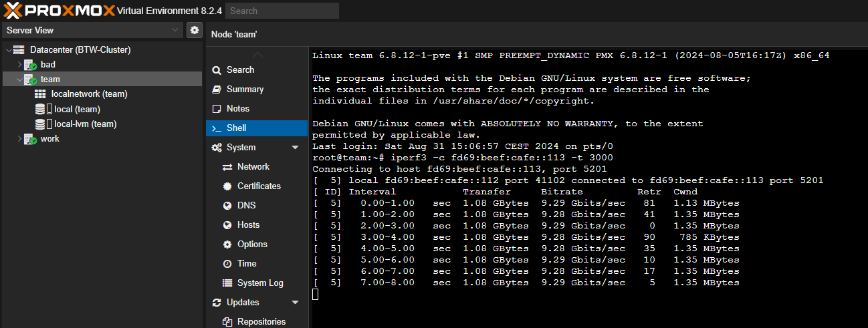
Task: Click the Notes page icon
Action: pyautogui.click(x=216, y=109)
